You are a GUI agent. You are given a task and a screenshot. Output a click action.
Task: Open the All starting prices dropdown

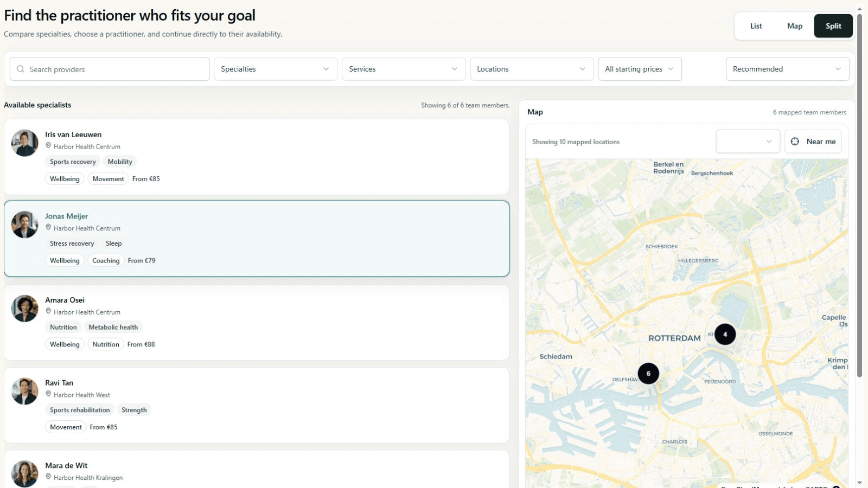click(x=640, y=69)
